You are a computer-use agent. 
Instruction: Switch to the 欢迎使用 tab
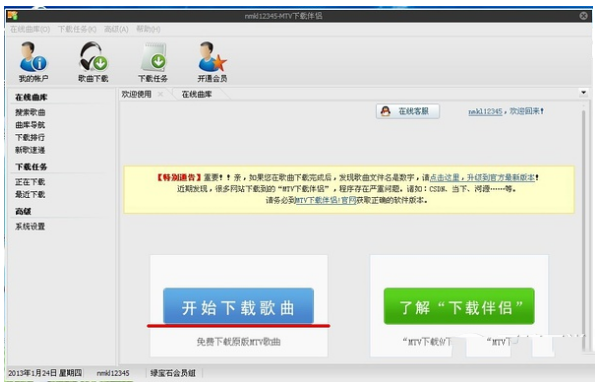[x=136, y=94]
